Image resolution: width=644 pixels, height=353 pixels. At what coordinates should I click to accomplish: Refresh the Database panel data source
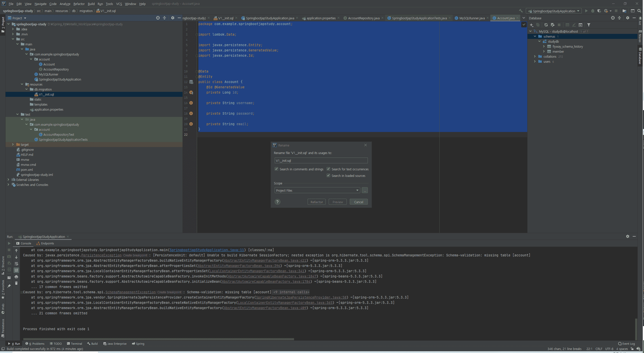(546, 25)
